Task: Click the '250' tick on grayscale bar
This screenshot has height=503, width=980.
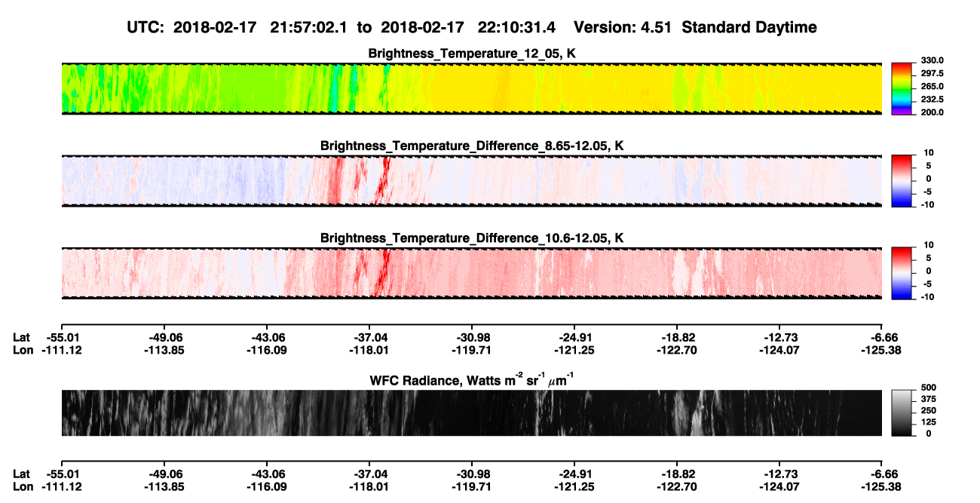Action: 928,411
